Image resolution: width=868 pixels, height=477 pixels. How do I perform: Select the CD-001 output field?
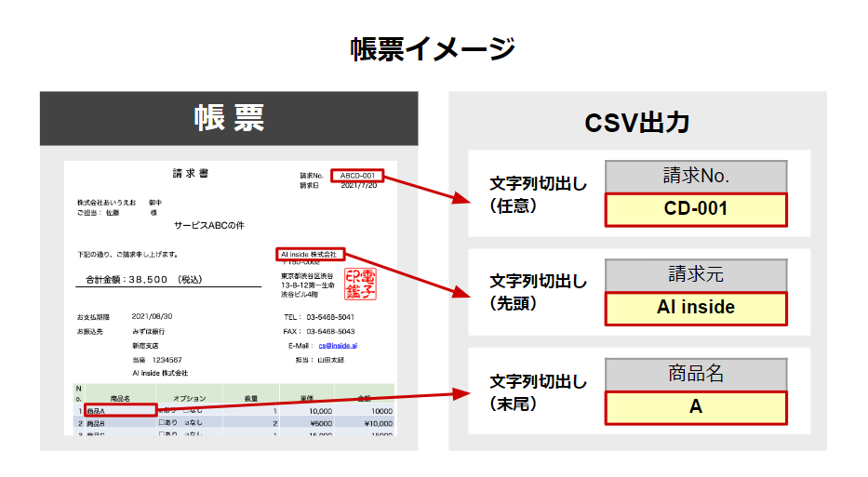tap(696, 210)
